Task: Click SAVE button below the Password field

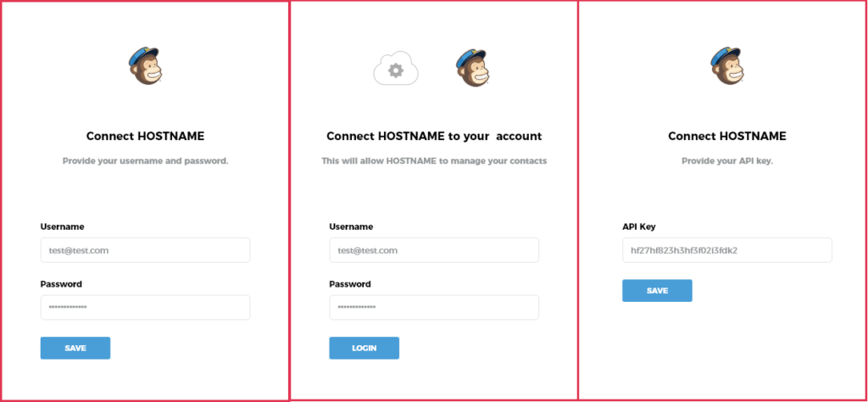Action: point(75,349)
